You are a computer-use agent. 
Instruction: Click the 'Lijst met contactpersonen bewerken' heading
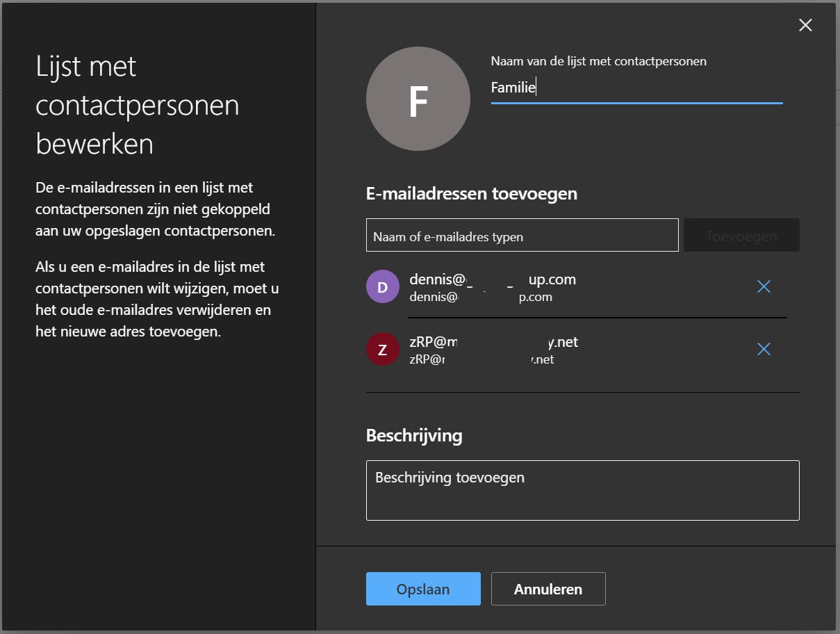pos(138,106)
